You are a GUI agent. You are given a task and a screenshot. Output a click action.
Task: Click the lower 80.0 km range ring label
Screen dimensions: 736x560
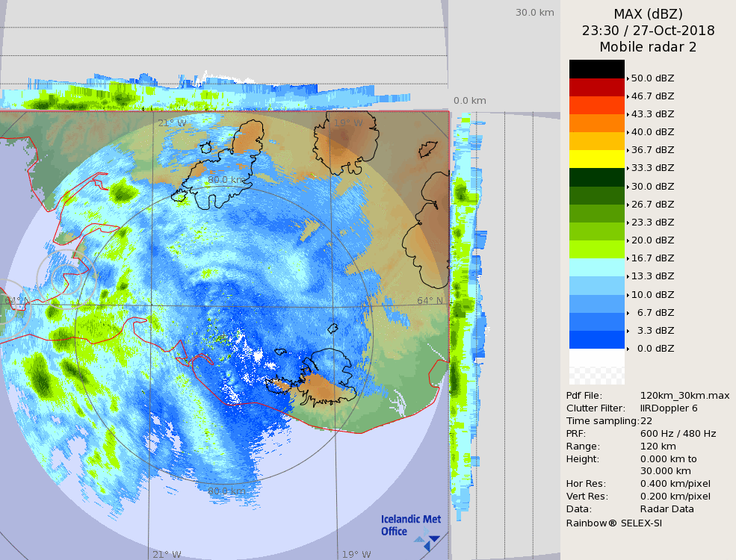click(226, 491)
